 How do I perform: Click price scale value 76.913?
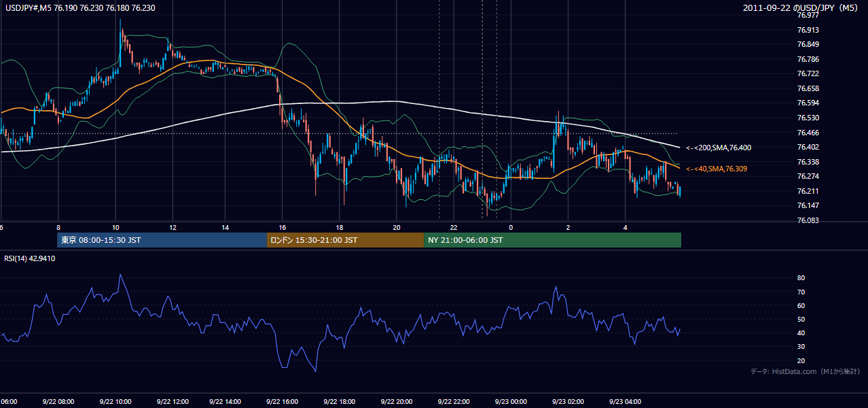point(808,30)
